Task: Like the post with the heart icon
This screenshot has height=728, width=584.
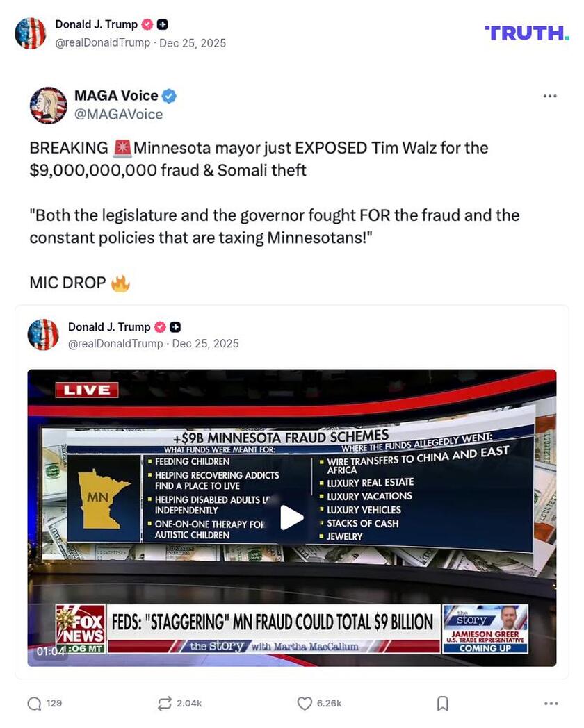Action: pos(305,704)
